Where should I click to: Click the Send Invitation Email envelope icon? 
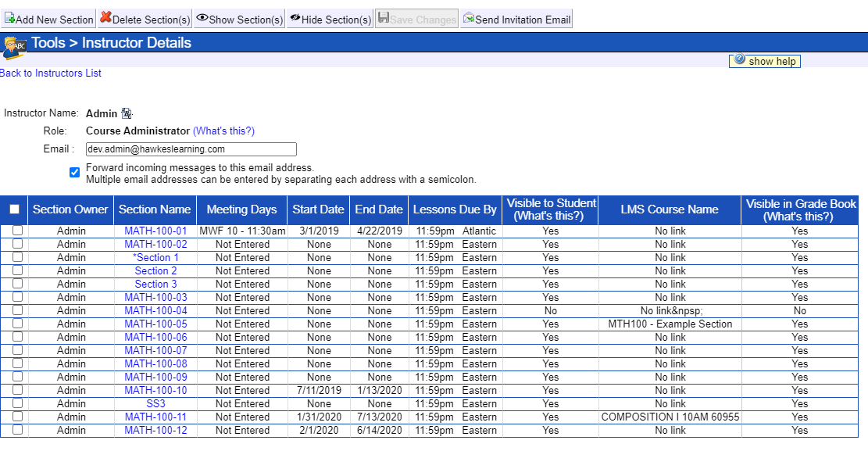[469, 19]
